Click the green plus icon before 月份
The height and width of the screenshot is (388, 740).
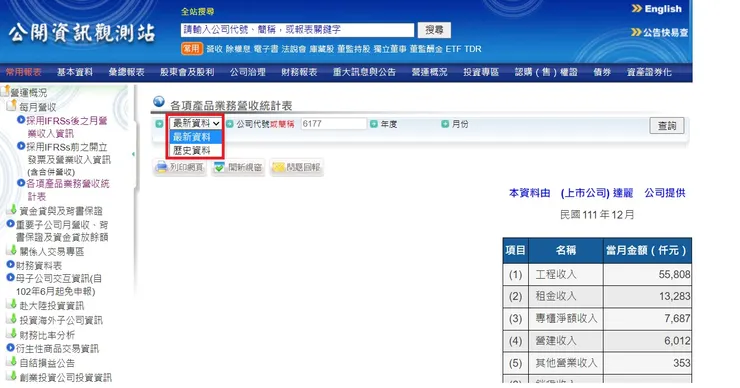[x=445, y=124]
